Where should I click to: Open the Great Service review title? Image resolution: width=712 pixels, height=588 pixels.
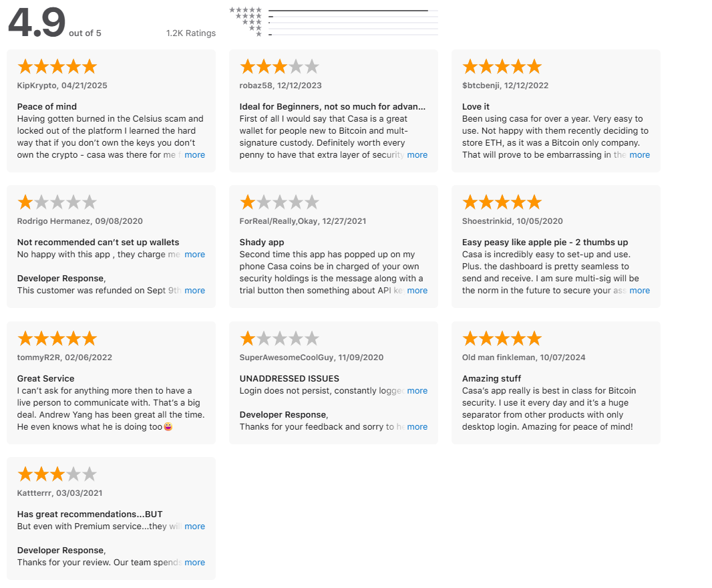pyautogui.click(x=45, y=378)
